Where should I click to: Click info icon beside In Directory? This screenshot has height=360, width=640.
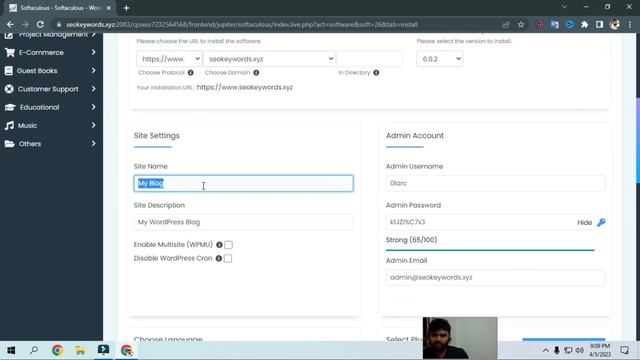coord(376,73)
